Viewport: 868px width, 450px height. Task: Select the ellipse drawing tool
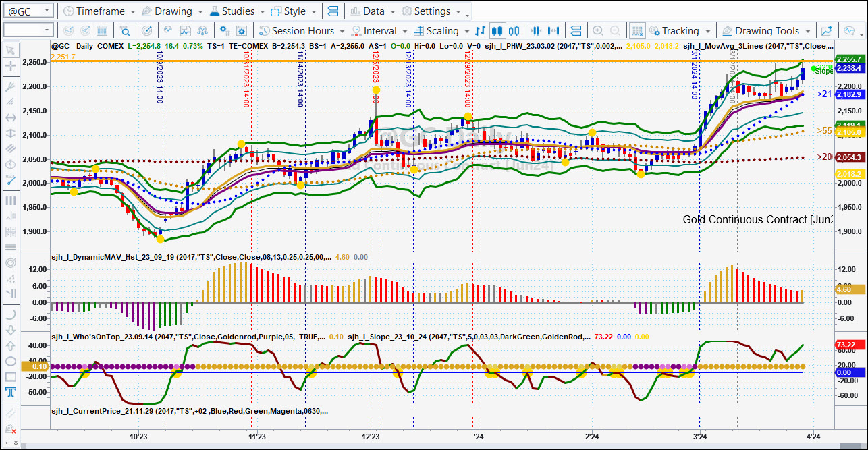[x=10, y=361]
